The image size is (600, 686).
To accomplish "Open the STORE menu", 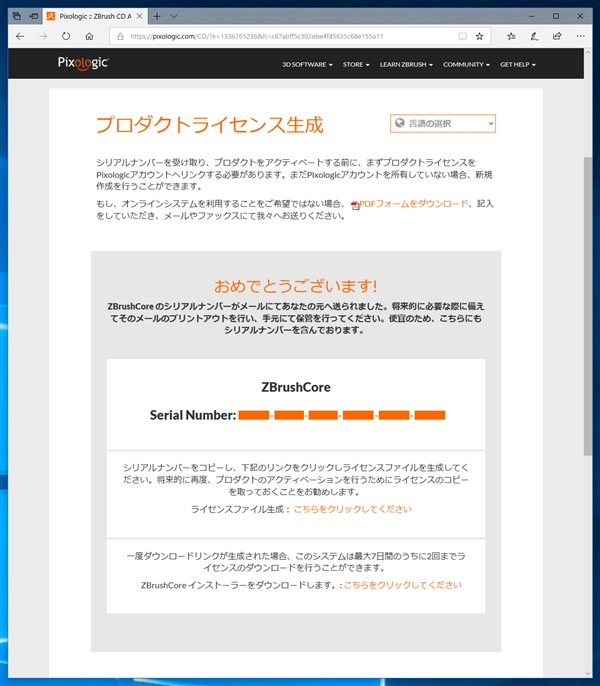I will coord(356,64).
